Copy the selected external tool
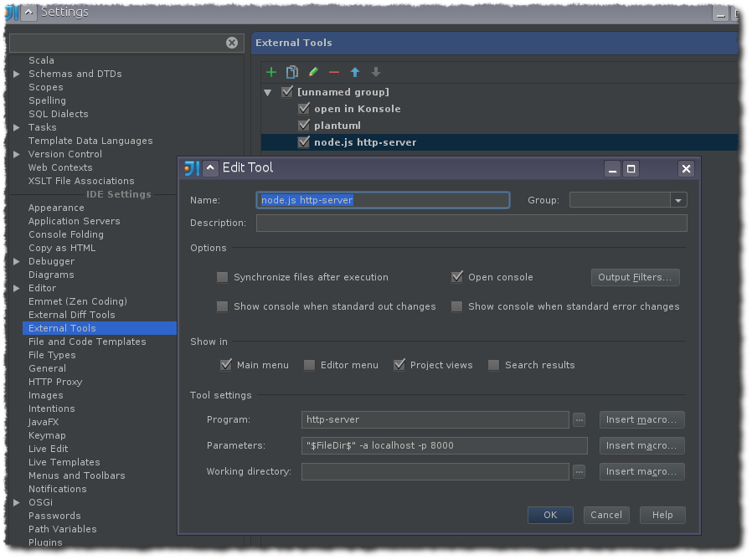Screen dimensions: 752x560 [292, 72]
